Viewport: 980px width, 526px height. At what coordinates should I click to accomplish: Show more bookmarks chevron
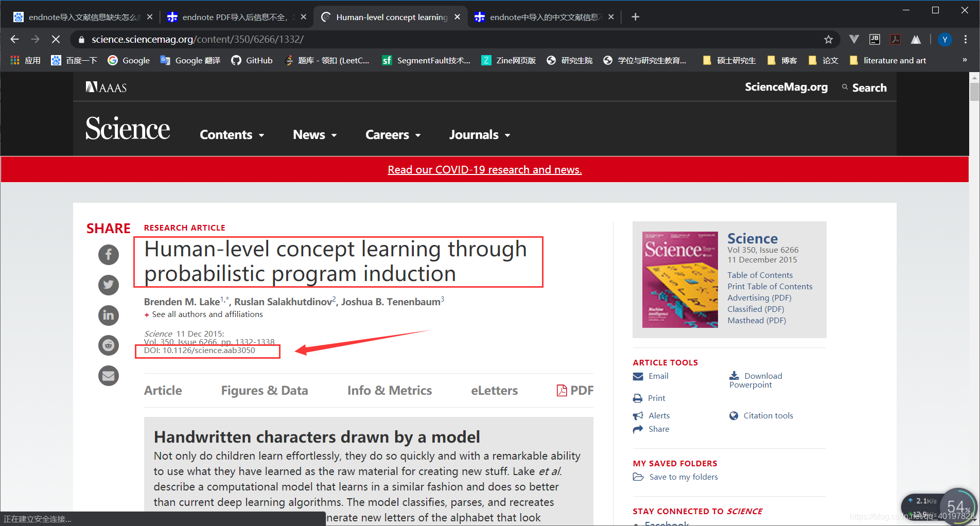point(965,60)
